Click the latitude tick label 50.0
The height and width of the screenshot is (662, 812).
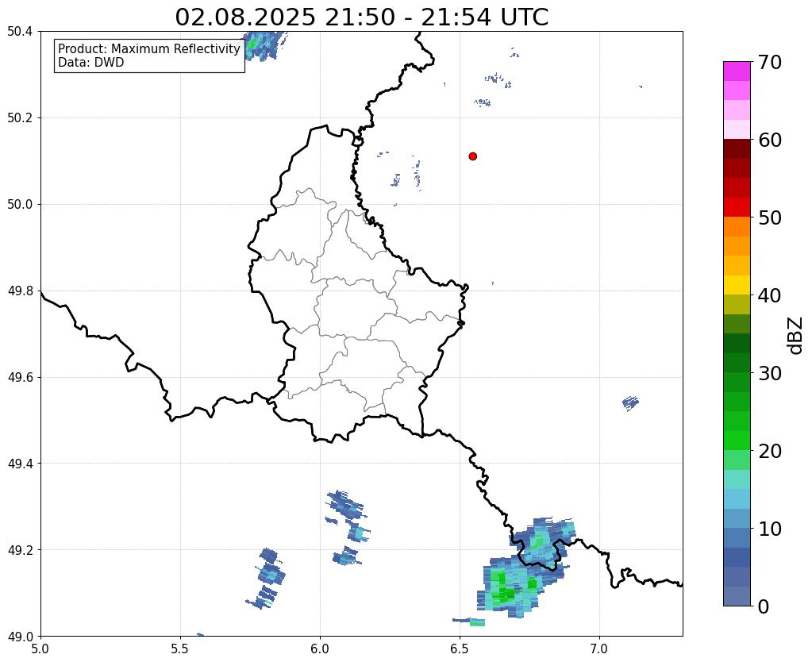click(20, 205)
